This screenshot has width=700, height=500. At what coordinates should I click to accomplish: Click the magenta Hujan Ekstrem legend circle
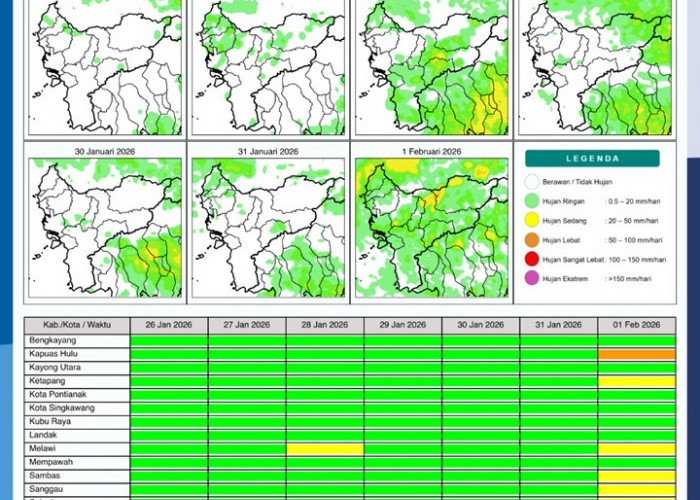[x=531, y=279]
